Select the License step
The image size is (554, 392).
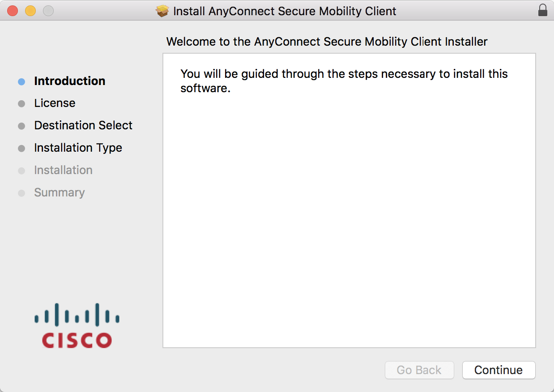pos(55,103)
